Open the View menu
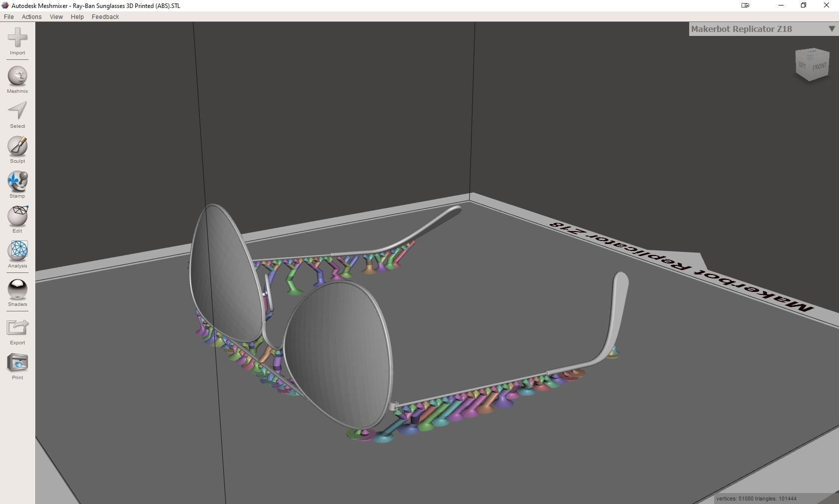This screenshot has width=839, height=504. 56,16
